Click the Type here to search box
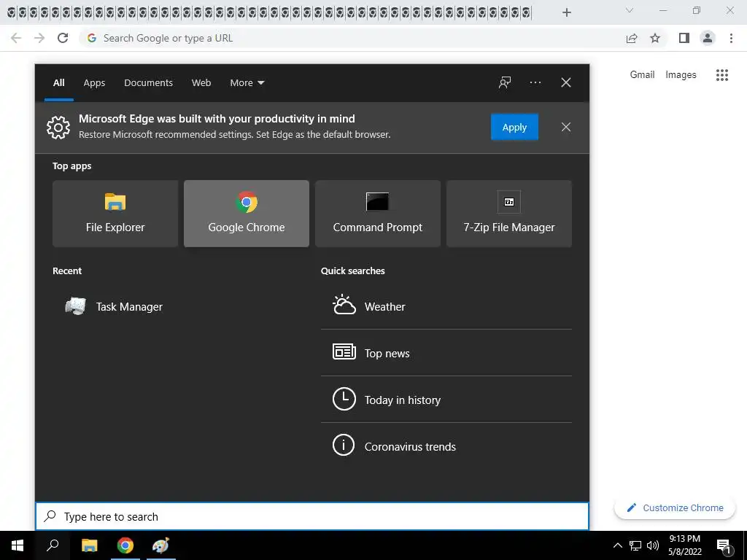747x560 pixels. 312,517
